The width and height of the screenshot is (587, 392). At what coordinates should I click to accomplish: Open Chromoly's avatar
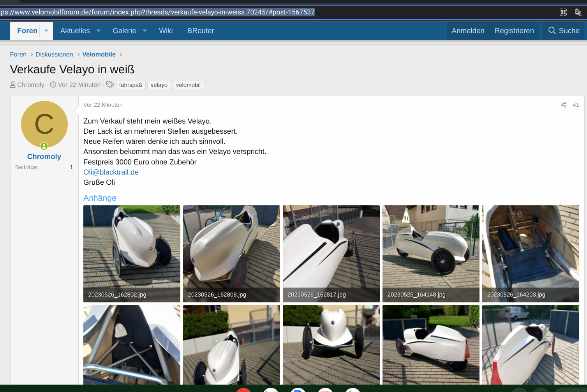(x=44, y=124)
